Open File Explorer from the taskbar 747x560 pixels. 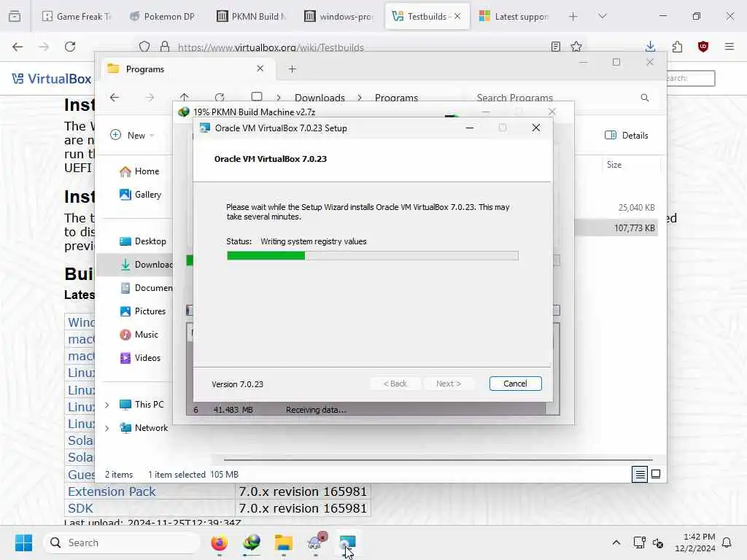[284, 542]
